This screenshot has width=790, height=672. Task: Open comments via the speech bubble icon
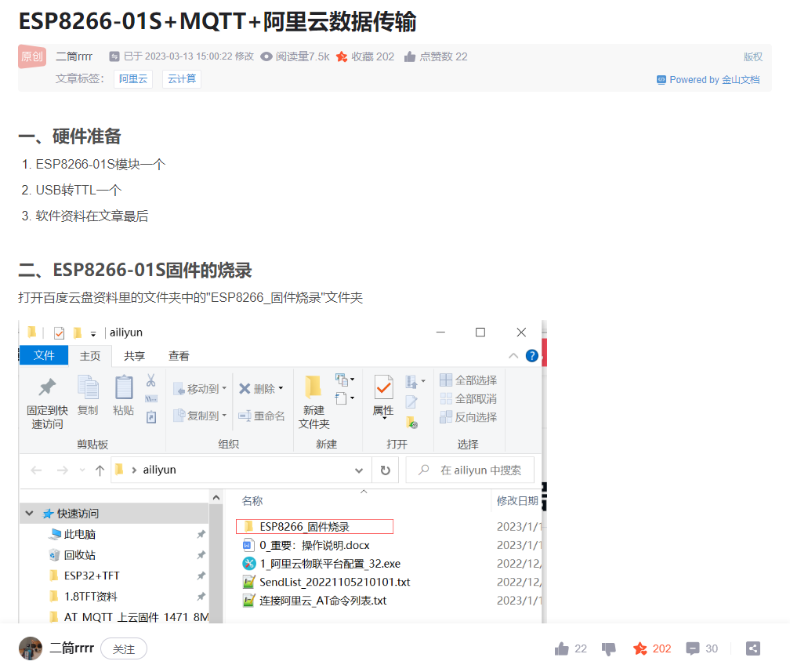[693, 648]
